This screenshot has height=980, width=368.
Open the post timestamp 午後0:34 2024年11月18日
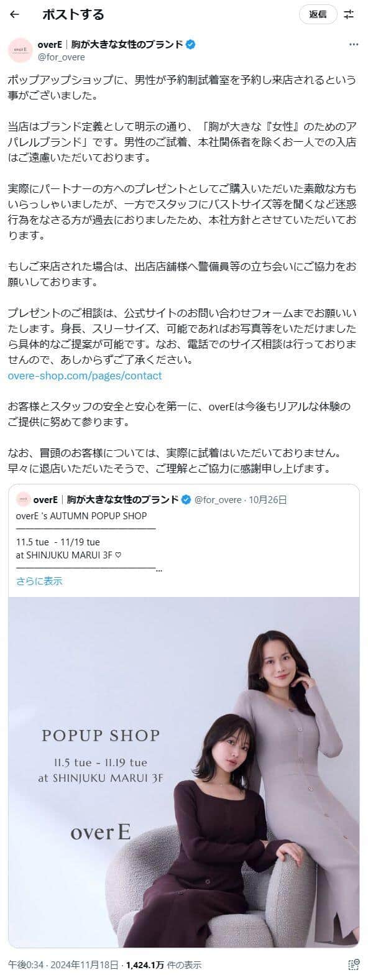[x=63, y=965]
